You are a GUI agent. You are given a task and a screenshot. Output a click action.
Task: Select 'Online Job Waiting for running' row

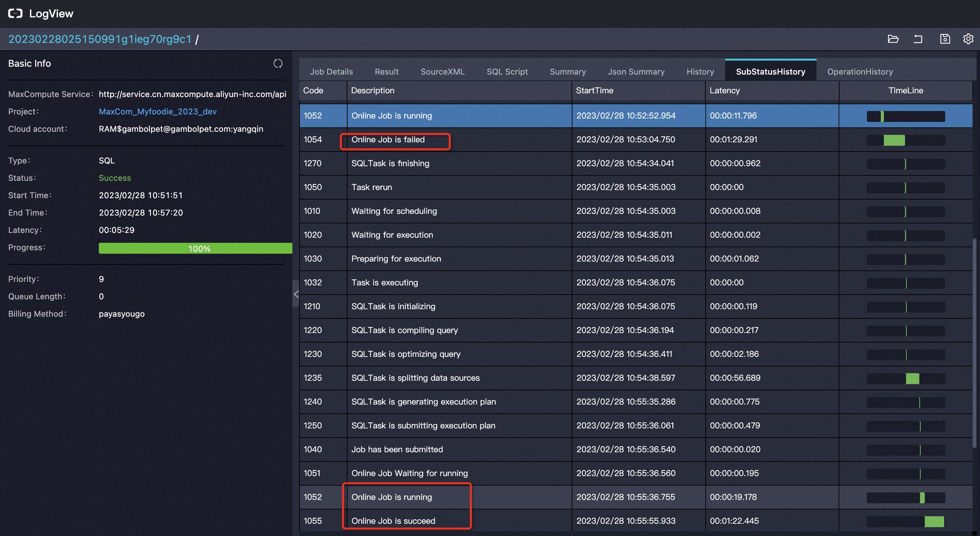[x=636, y=473]
